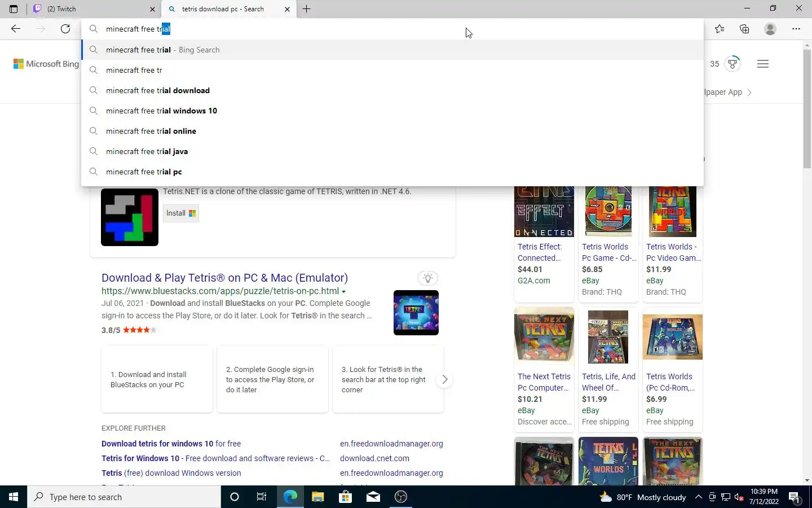Open the download.cnet.com link

[374, 458]
